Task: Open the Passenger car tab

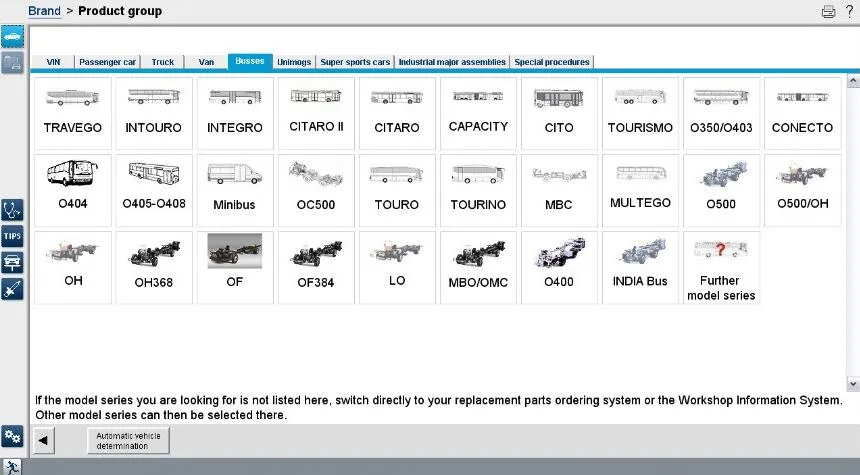Action: point(108,62)
